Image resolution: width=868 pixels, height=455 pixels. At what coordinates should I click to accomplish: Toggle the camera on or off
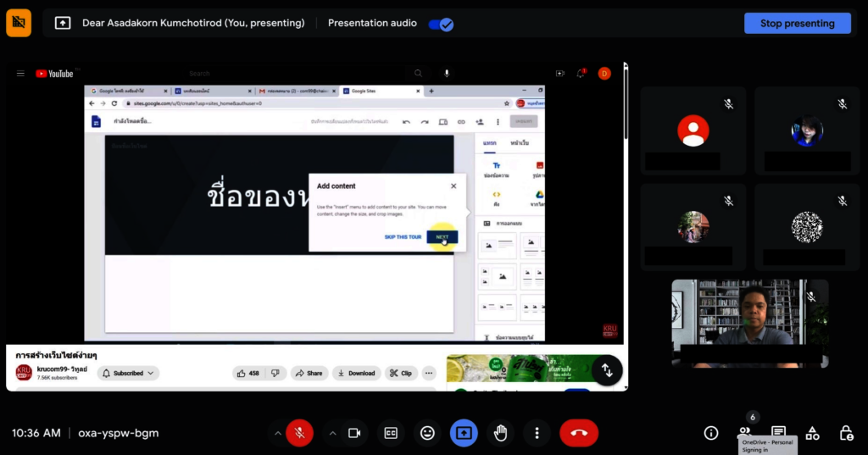point(354,433)
